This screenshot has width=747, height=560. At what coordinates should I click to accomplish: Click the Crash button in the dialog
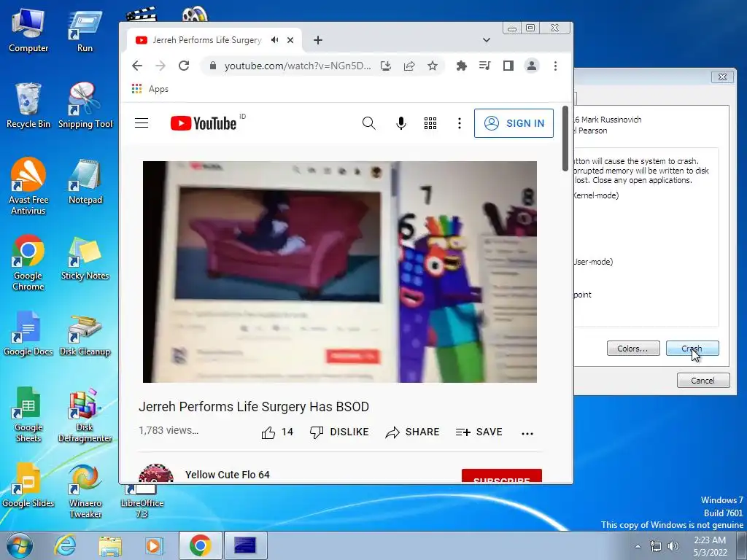(x=692, y=349)
